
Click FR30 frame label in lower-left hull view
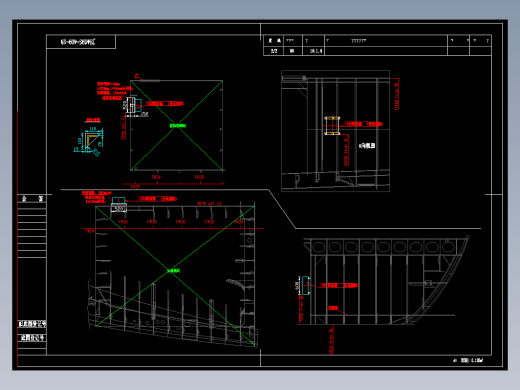point(180,222)
